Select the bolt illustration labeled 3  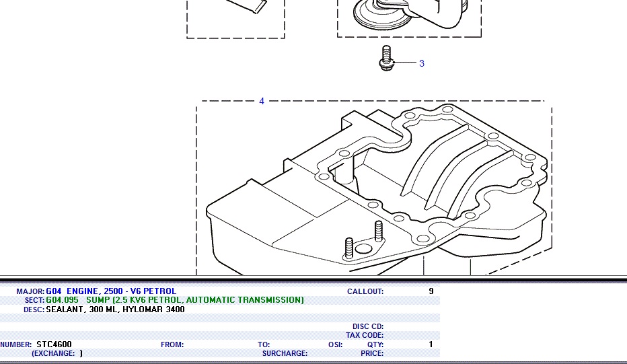(x=386, y=59)
